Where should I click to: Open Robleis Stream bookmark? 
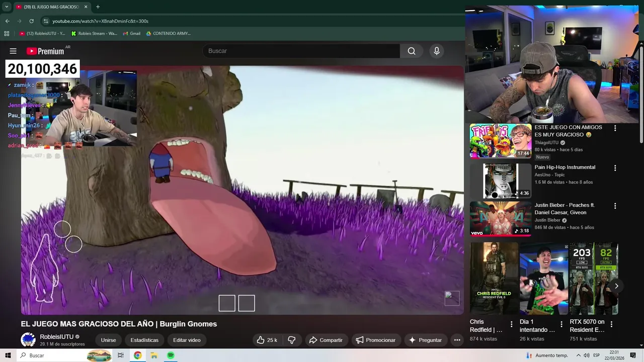(x=94, y=33)
